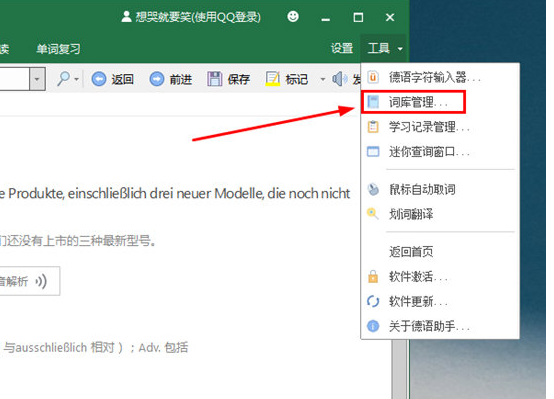The height and width of the screenshot is (399, 554).
Task: Click the mini query window icon
Action: click(x=373, y=152)
